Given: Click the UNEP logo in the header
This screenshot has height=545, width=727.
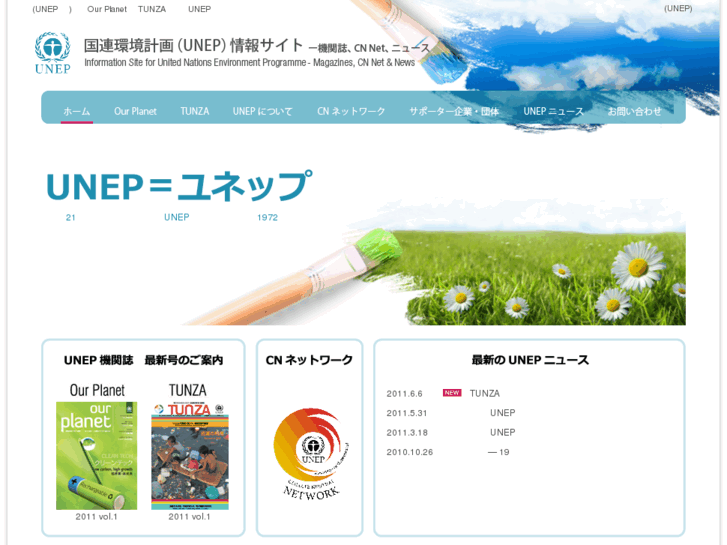Looking at the screenshot, I should pos(52,53).
